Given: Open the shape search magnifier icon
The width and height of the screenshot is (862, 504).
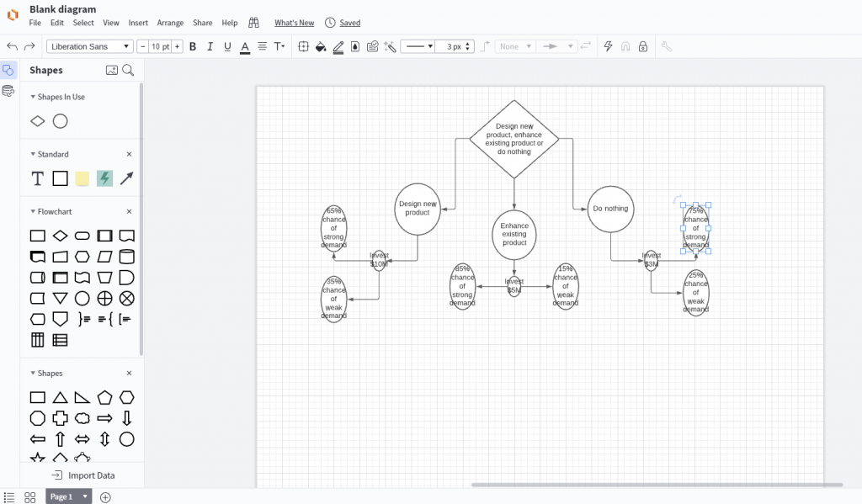Looking at the screenshot, I should pos(128,71).
